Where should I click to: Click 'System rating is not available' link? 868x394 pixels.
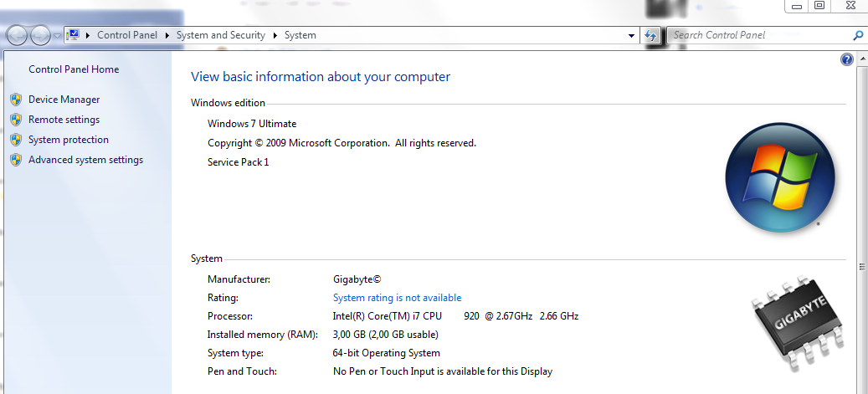coord(397,298)
